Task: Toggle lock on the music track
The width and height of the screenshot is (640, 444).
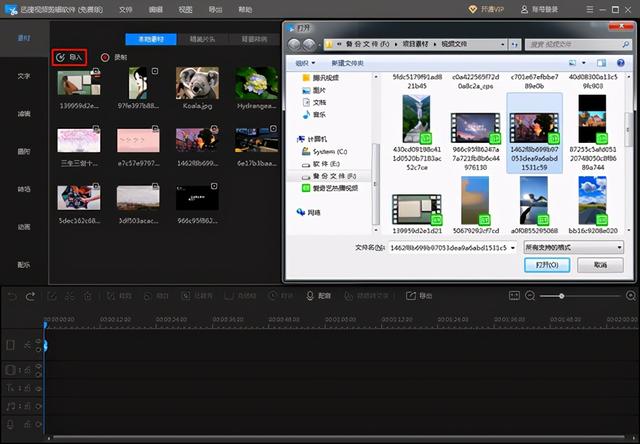Action: pos(27,406)
